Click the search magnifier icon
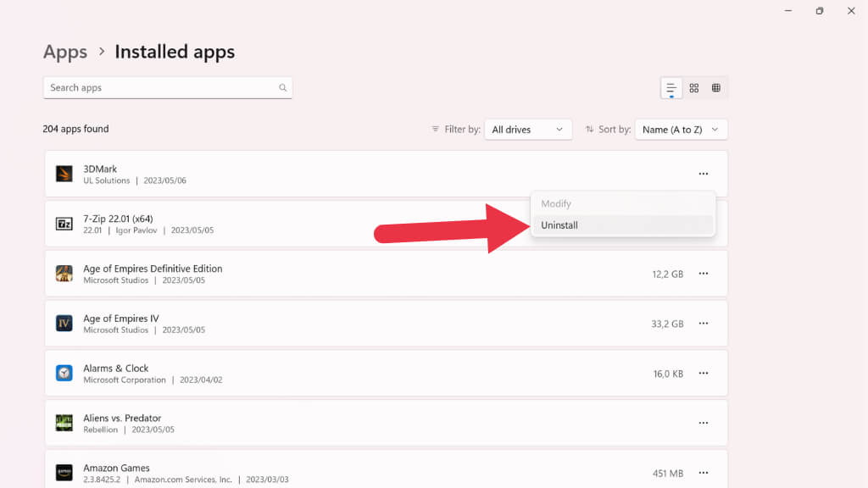This screenshot has width=868, height=488. [x=283, y=87]
